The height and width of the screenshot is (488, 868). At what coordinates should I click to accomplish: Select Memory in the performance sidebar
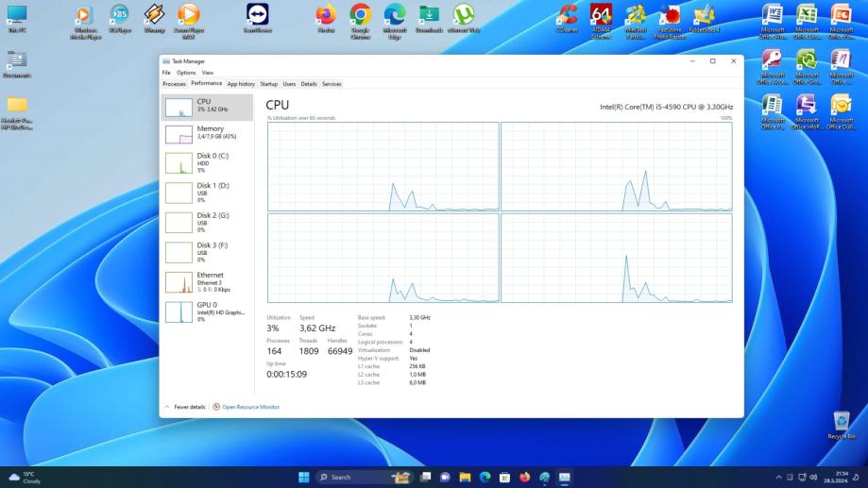(207, 134)
